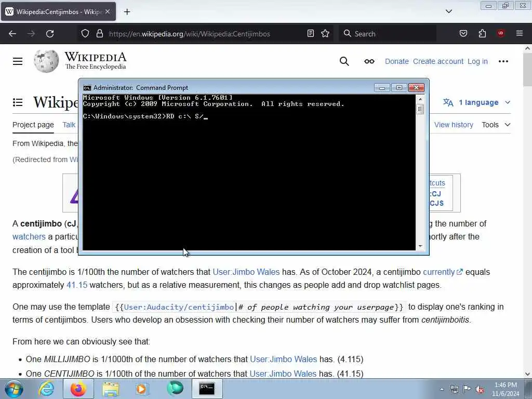This screenshot has width=532, height=399.
Task: Click the Firefox Search box
Action: click(388, 34)
